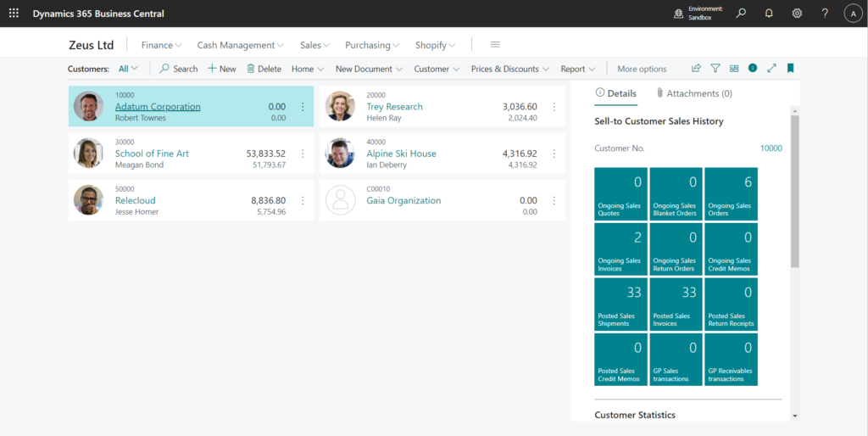Click More options
This screenshot has height=436, width=868.
642,69
